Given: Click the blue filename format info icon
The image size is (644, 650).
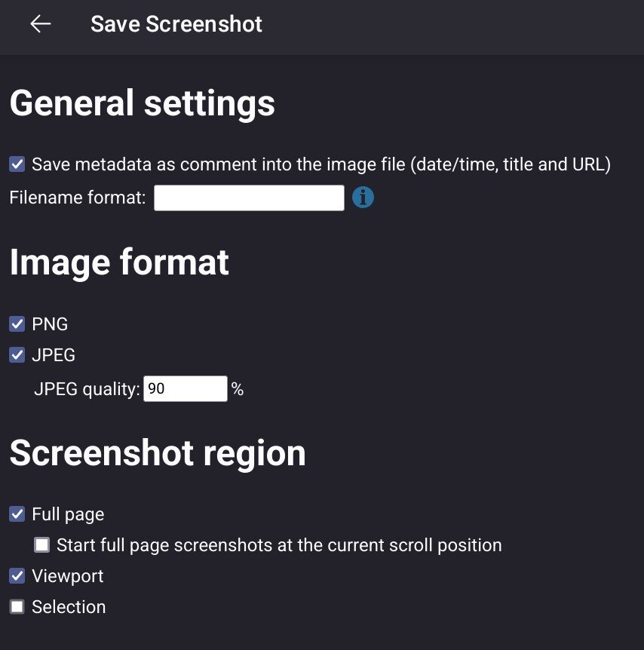Looking at the screenshot, I should click(x=363, y=198).
